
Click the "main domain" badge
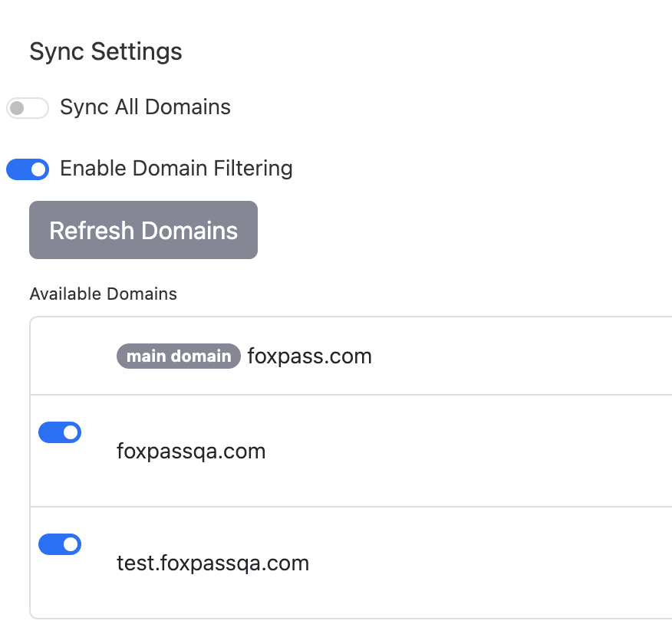click(x=179, y=356)
